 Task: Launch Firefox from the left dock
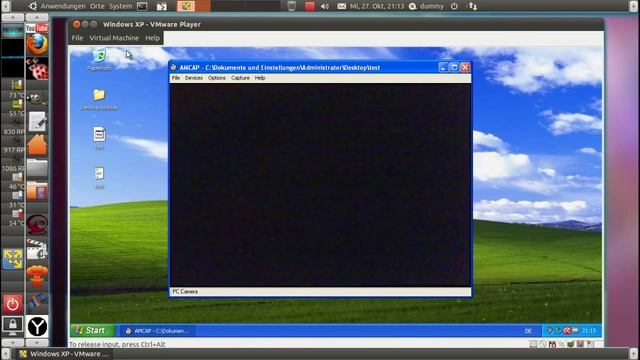(37, 44)
